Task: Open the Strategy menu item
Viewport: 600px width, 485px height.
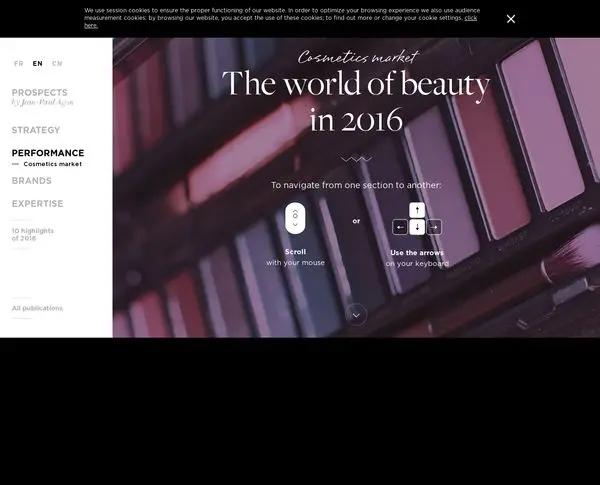Action: pos(36,130)
